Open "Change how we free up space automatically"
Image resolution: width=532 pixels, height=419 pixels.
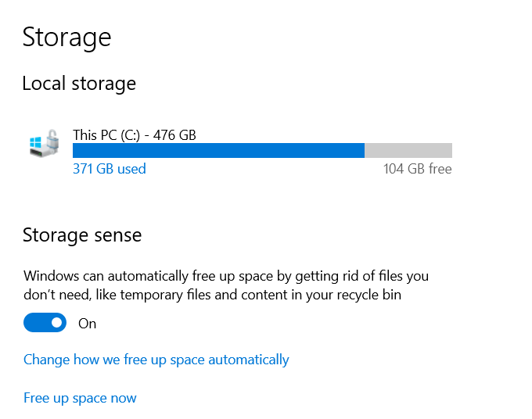pos(156,360)
